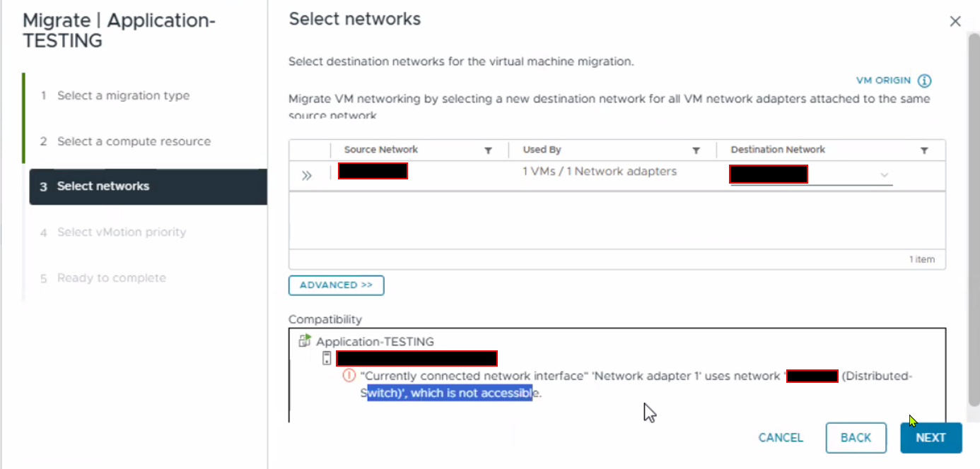Expand the Advanced network options

tap(336, 285)
